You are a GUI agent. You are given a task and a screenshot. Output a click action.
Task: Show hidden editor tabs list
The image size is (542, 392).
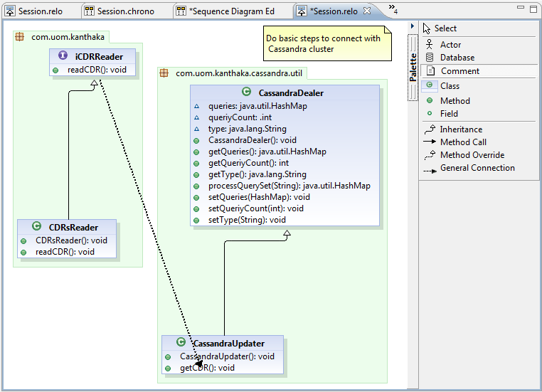click(x=393, y=9)
